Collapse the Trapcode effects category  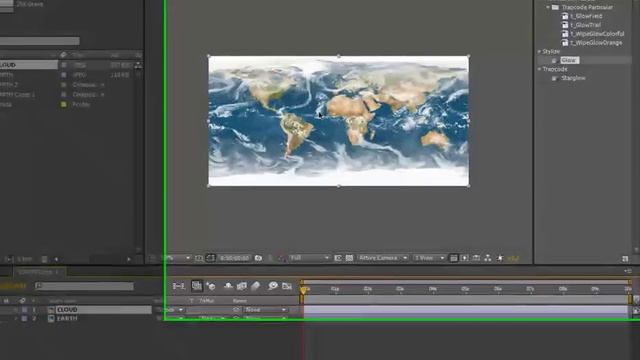pos(539,69)
